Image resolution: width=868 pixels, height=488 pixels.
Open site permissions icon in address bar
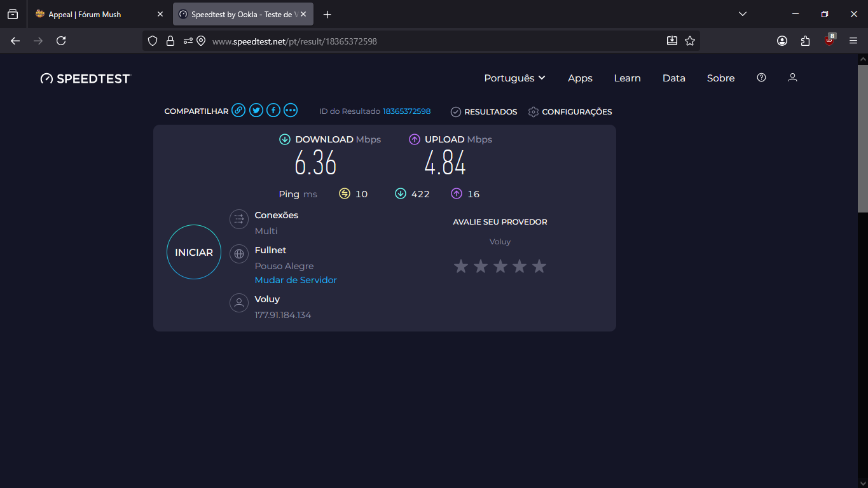(188, 41)
